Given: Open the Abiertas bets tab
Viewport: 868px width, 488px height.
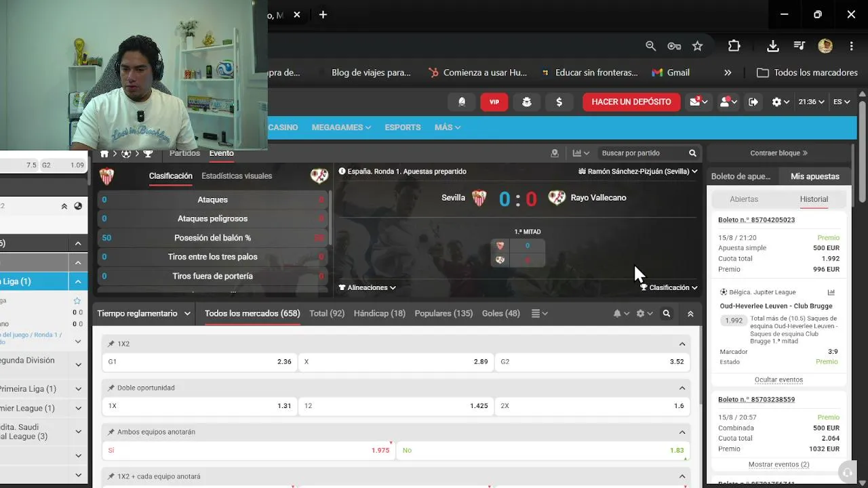Looking at the screenshot, I should pyautogui.click(x=744, y=199).
